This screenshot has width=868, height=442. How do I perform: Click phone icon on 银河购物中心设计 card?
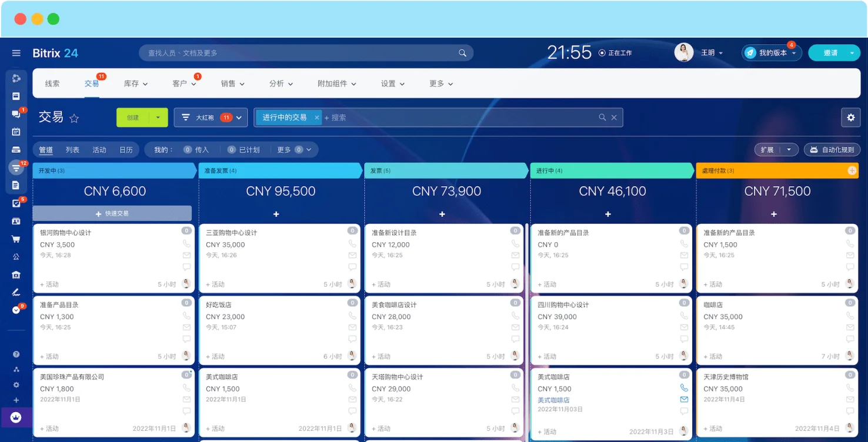(186, 243)
